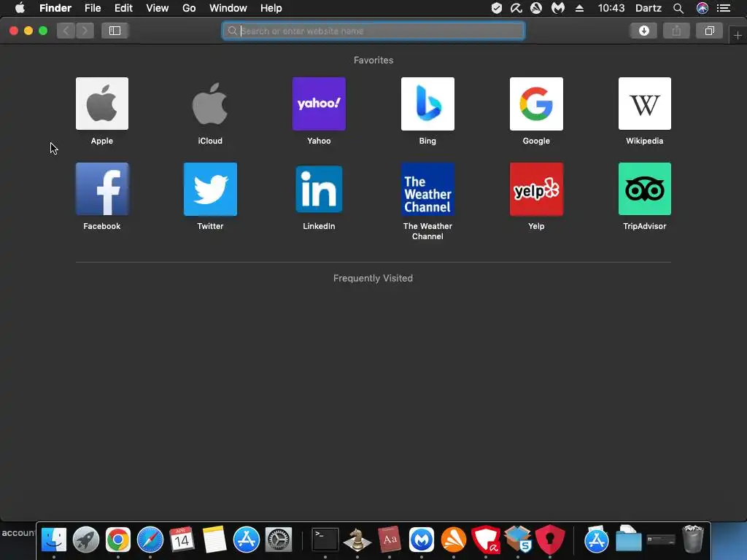
Task: Open Notification Center list icon
Action: 724,8
